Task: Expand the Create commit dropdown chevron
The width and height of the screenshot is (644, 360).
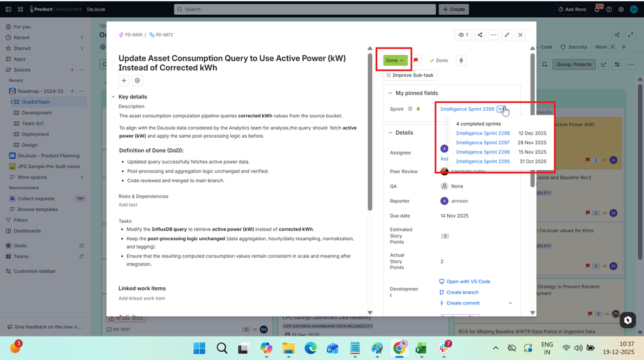Action: pos(510,303)
